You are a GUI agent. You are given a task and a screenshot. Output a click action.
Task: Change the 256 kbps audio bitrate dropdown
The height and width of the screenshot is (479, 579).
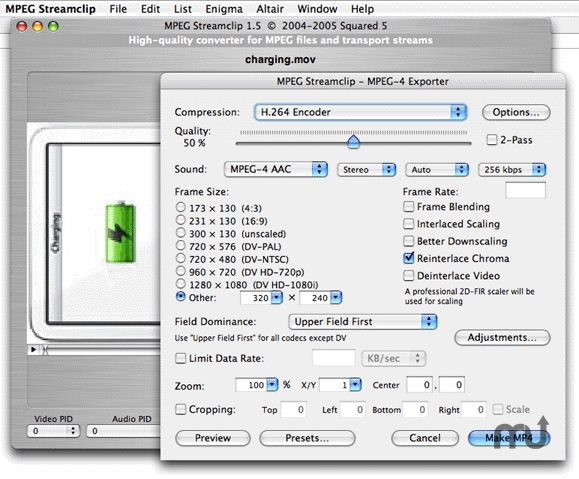(x=512, y=170)
